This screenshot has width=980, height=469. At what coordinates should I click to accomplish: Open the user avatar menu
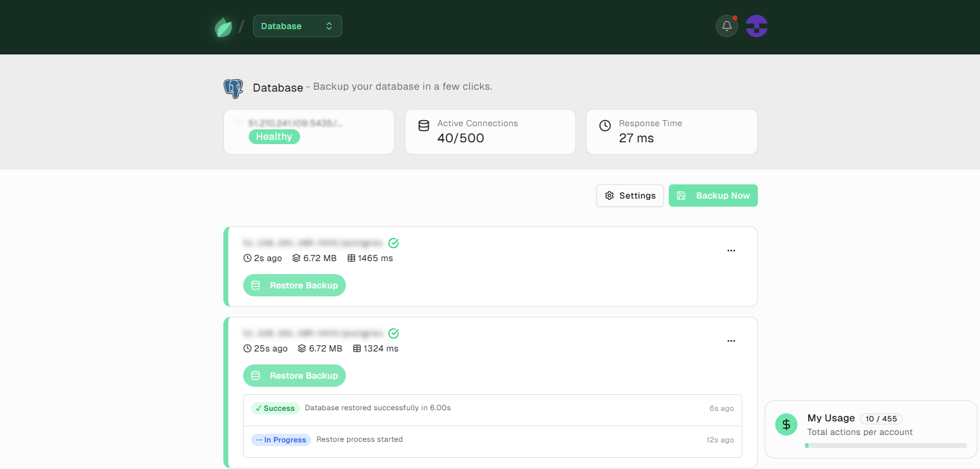point(757,26)
